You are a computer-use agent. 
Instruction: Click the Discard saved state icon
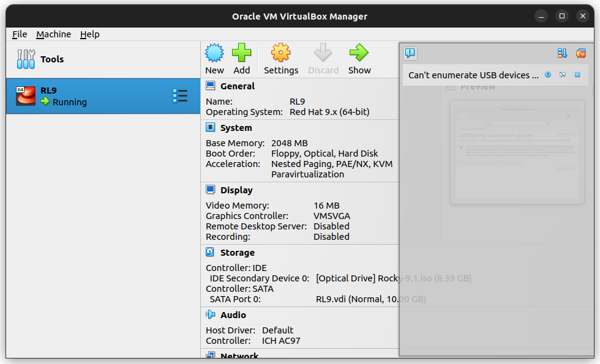pos(323,53)
